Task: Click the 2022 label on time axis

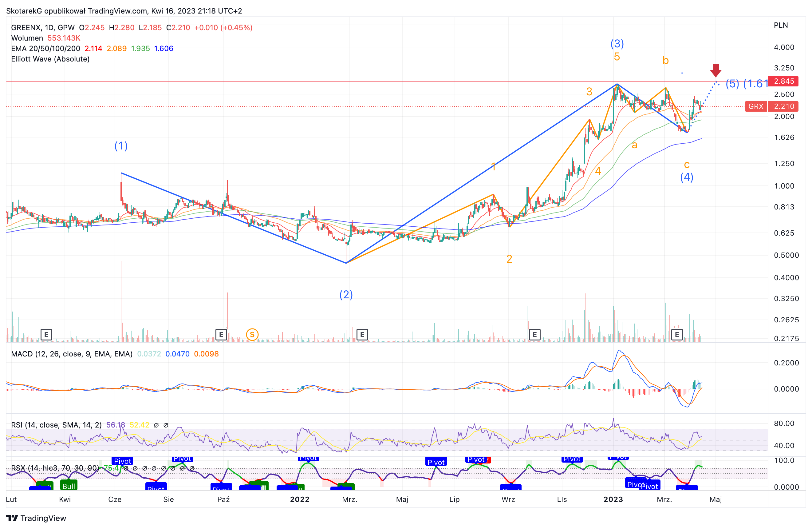Action: 300,499
